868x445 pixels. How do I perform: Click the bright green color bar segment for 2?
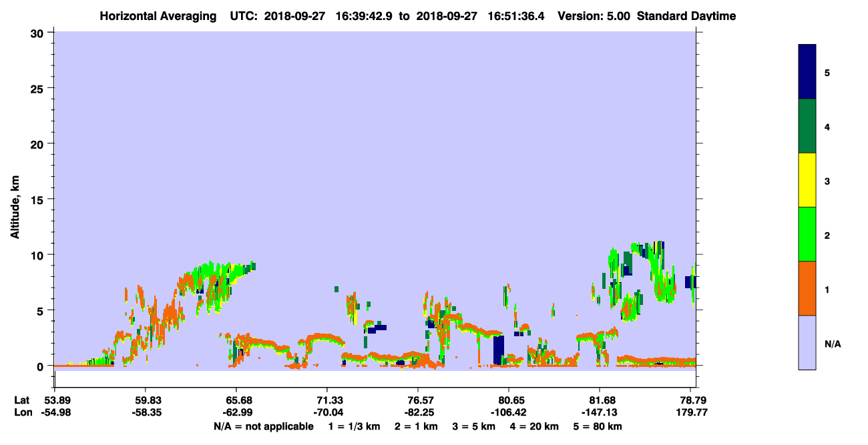(807, 234)
